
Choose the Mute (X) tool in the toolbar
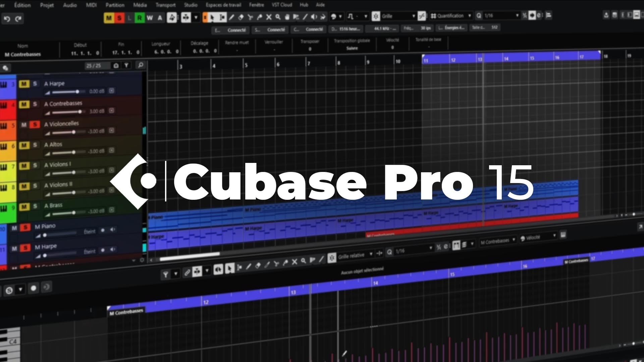click(269, 16)
